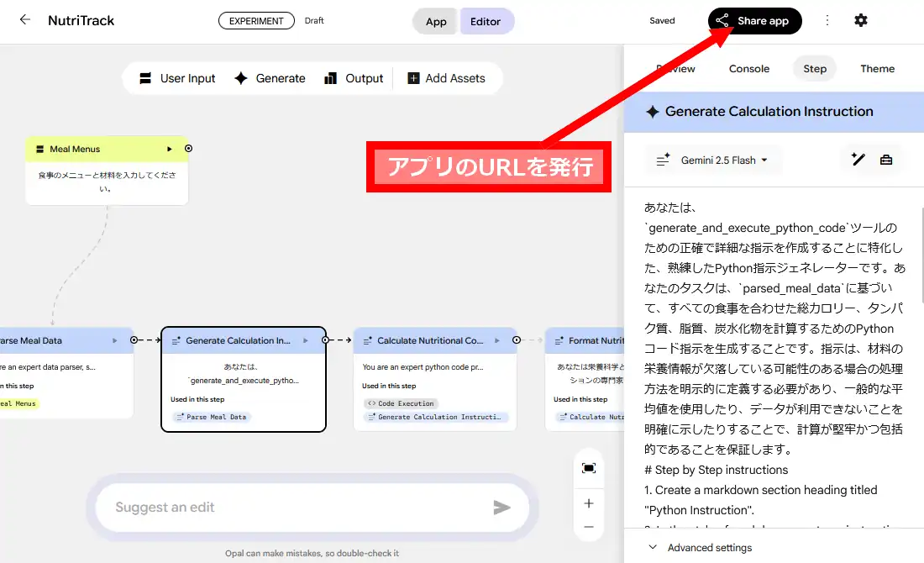The width and height of the screenshot is (924, 563).
Task: Run the Meal Menus node play button
Action: coord(170,149)
